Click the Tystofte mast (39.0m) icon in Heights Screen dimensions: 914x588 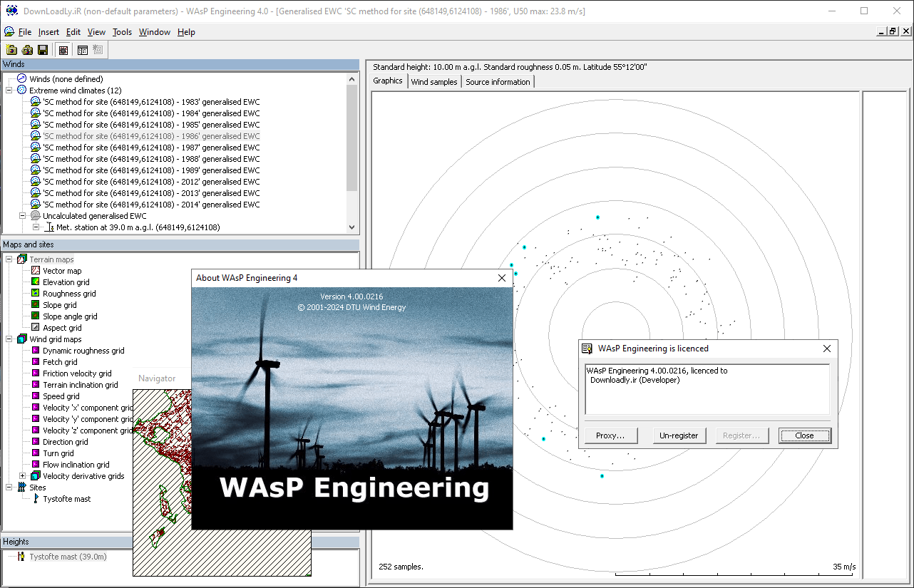pos(22,557)
